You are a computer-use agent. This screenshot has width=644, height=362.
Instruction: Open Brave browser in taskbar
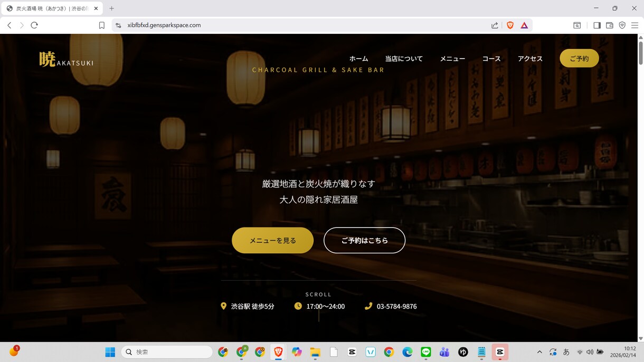(x=278, y=352)
